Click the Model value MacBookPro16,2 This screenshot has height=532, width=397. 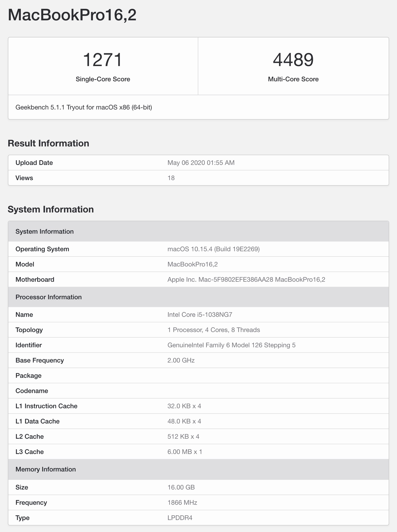(x=193, y=264)
